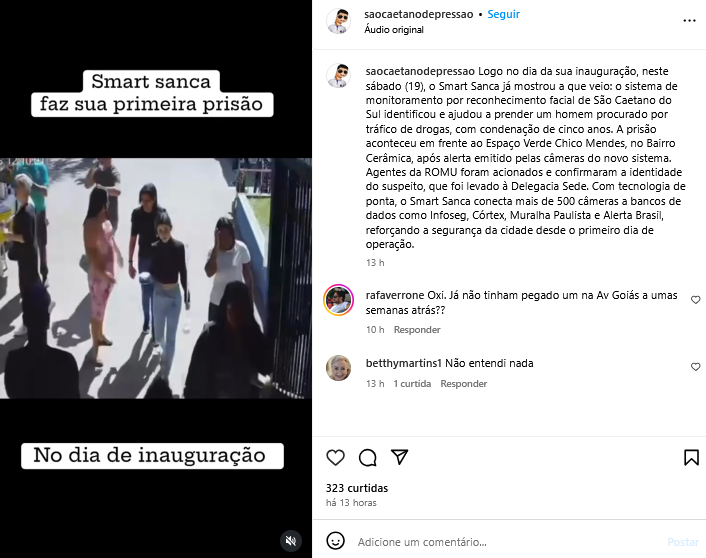Image resolution: width=706 pixels, height=558 pixels.
Task: Like betthymartins1's comment heart
Action: (x=696, y=367)
